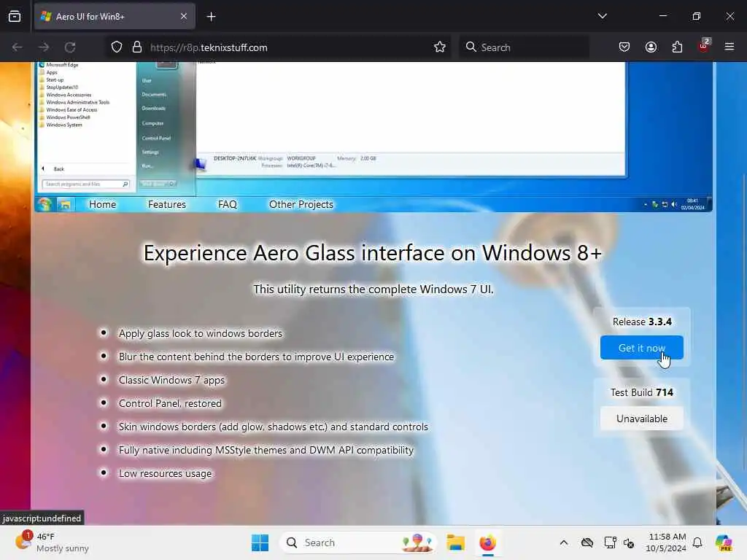
Task: Click 'Low resources usage' bullet
Action: point(165,473)
